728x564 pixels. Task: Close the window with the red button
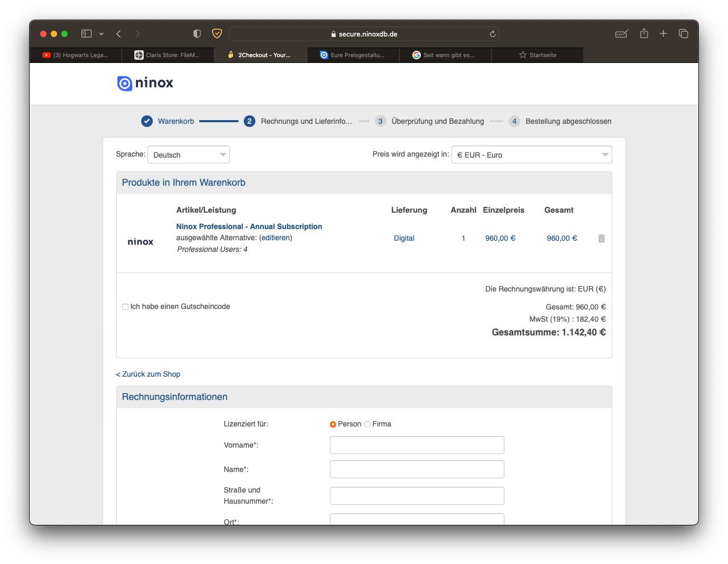point(43,34)
